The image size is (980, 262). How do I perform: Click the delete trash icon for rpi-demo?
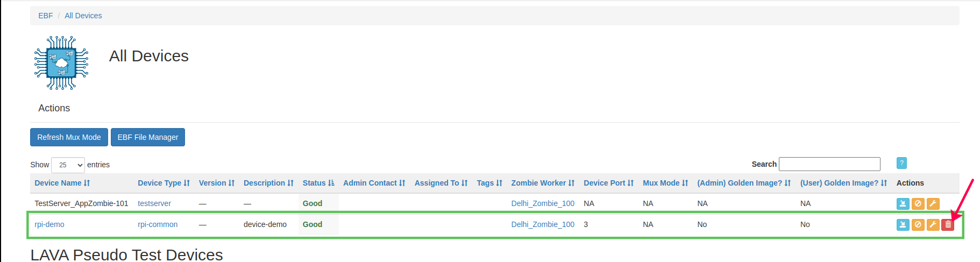click(948, 225)
